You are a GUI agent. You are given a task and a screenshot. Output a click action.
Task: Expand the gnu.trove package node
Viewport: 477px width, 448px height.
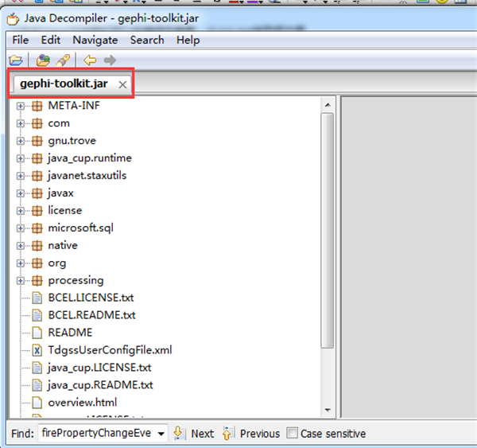coord(21,141)
